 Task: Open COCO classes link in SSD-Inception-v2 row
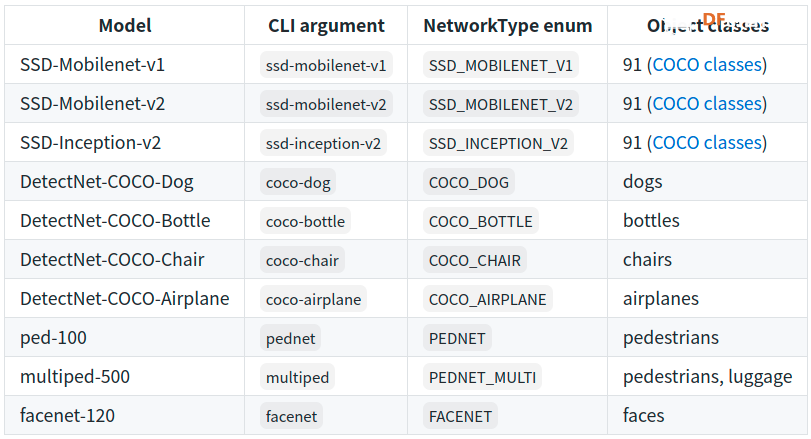pos(707,143)
